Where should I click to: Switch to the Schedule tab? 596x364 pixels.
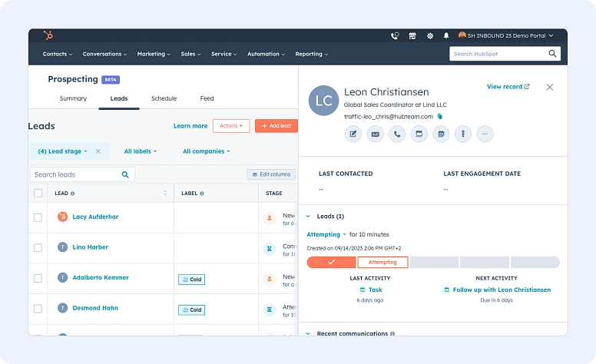coord(164,98)
